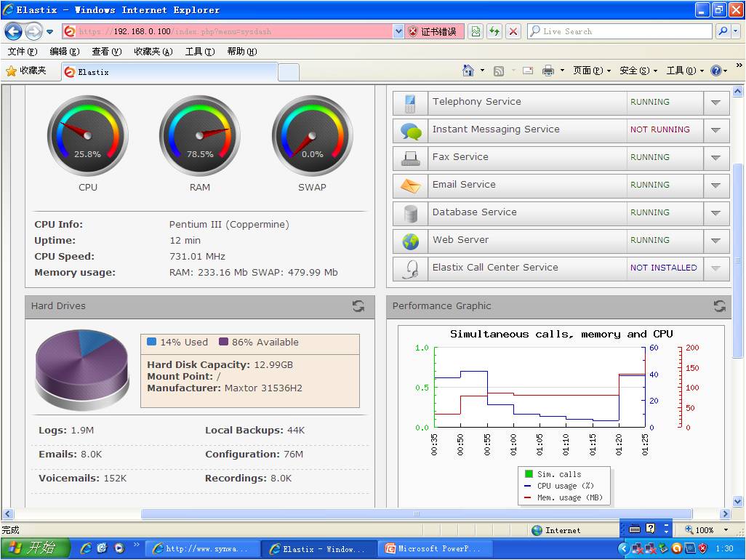Click the Read Mail toolbar icon
This screenshot has height=560, width=746.
point(528,71)
